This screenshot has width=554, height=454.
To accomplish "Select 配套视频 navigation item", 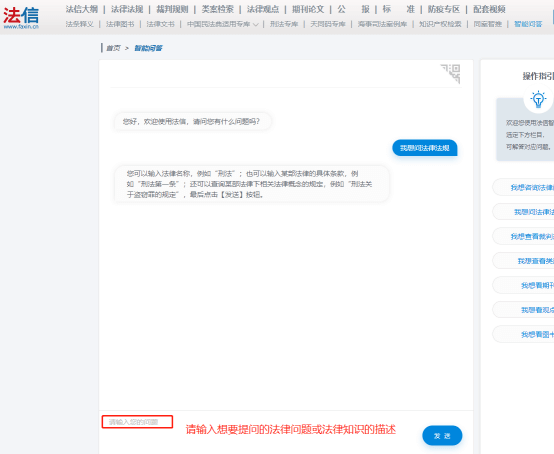I will 489,9.
